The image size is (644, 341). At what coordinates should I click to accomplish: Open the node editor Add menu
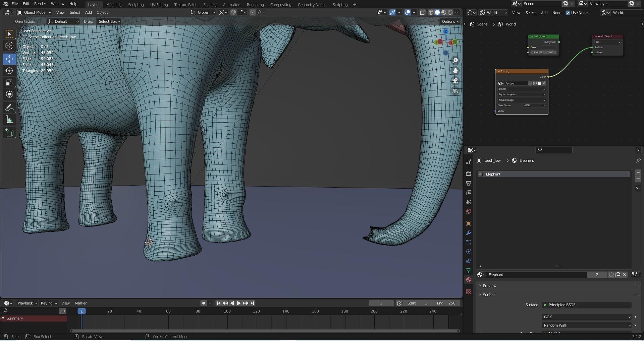[544, 13]
